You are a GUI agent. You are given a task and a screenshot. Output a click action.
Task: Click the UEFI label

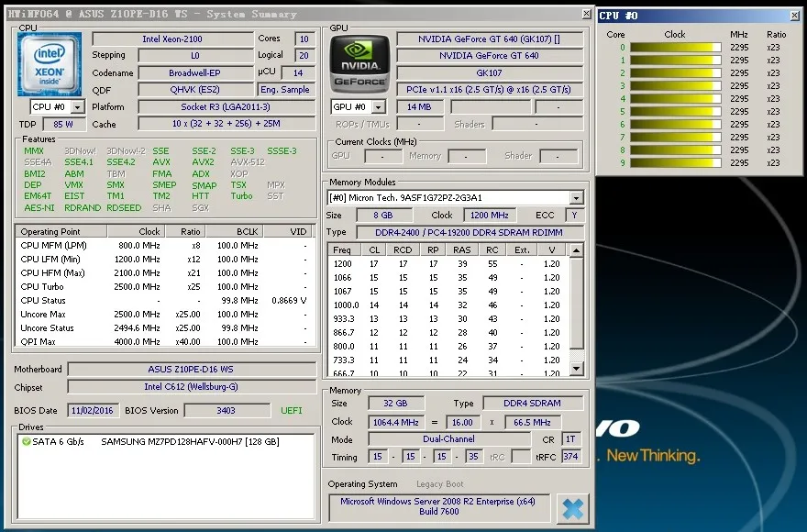point(292,411)
